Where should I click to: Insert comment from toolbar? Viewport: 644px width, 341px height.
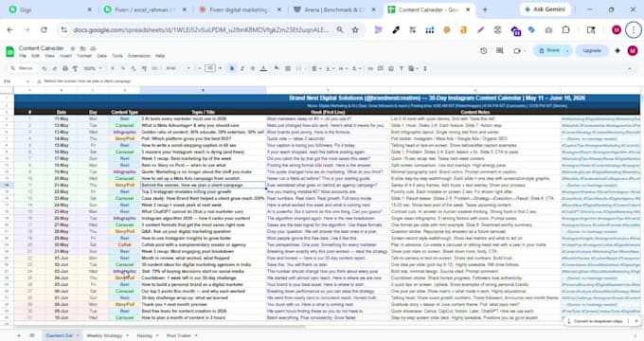pos(381,68)
